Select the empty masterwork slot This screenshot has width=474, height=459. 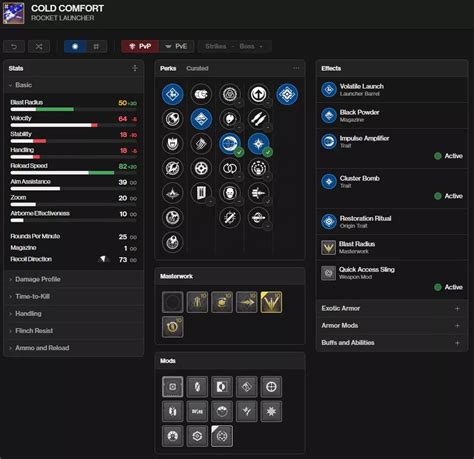[173, 302]
